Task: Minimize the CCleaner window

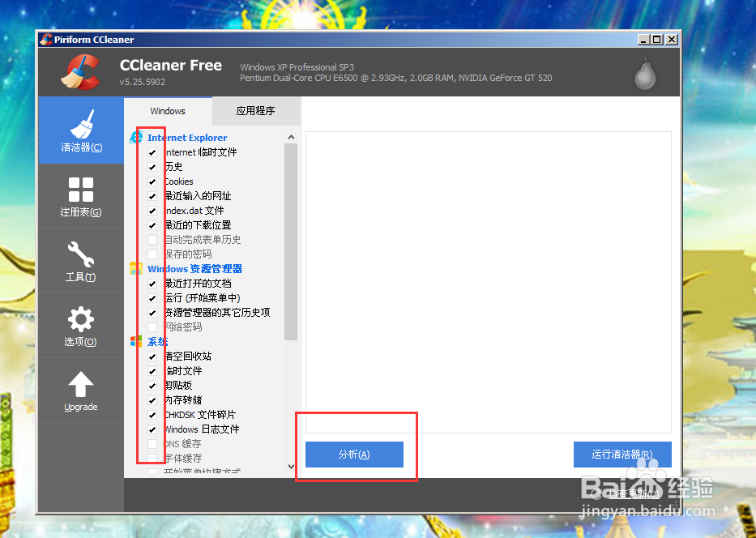Action: pyautogui.click(x=643, y=40)
